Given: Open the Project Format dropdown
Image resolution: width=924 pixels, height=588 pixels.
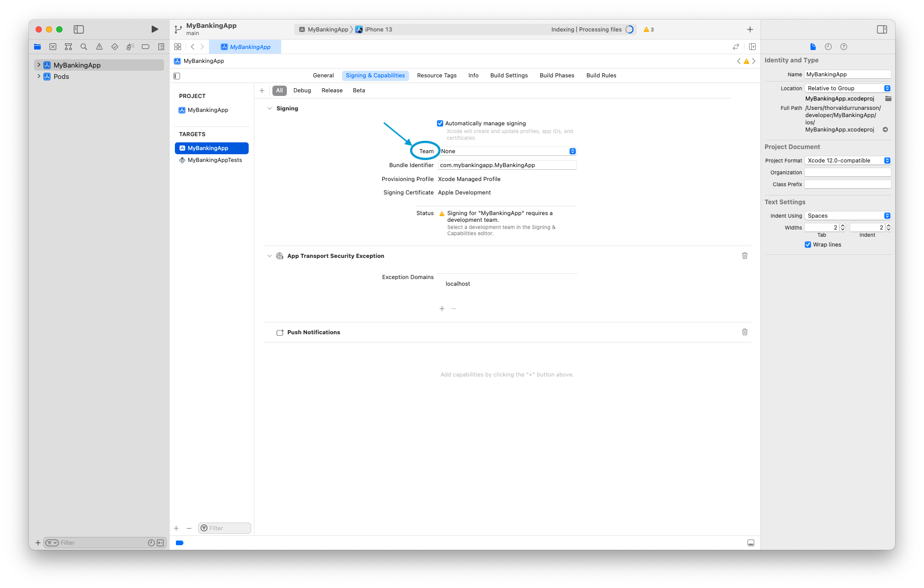Looking at the screenshot, I should (x=848, y=160).
